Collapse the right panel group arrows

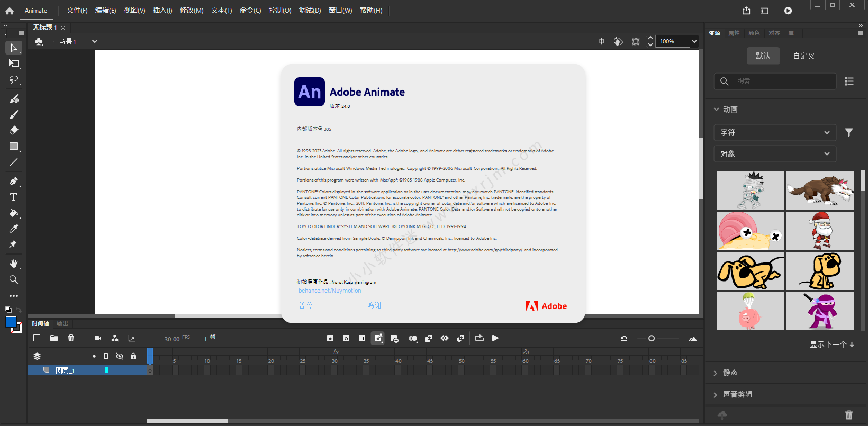pyautogui.click(x=861, y=25)
